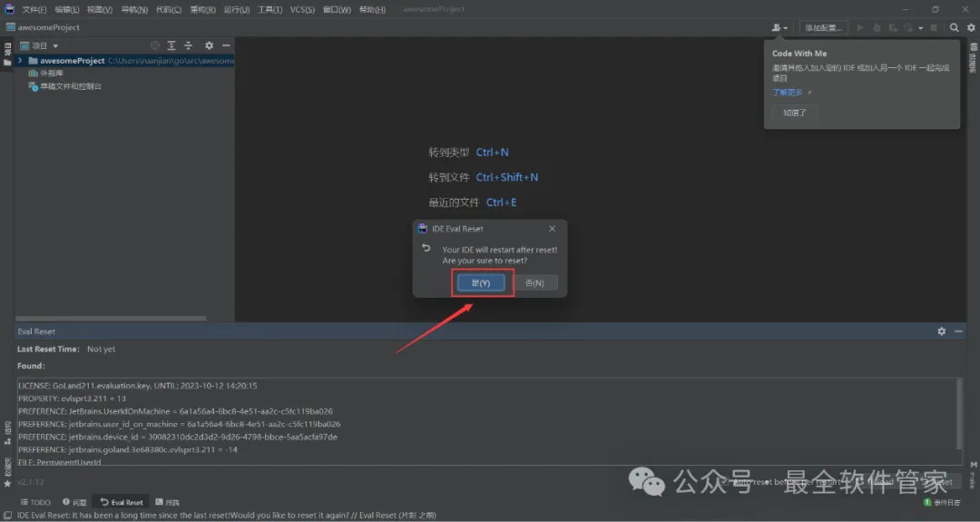The image size is (980, 522).
Task: Open the Refactor (重构) menu
Action: click(202, 9)
